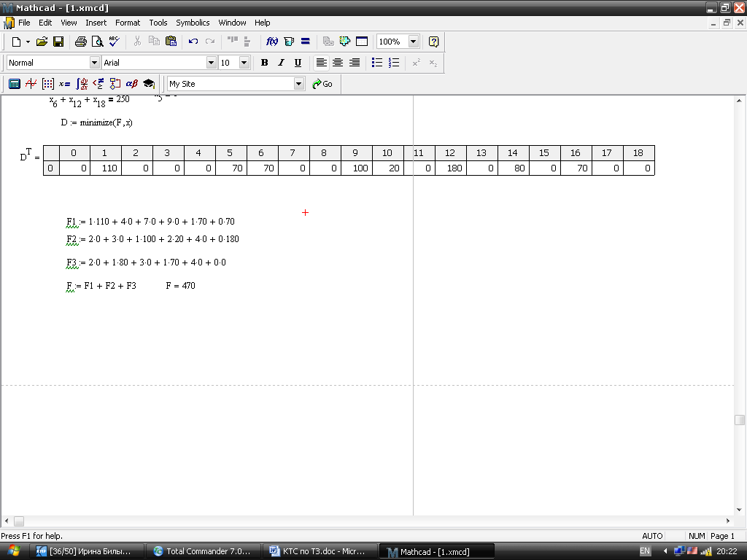Set Align Center paragraph
Viewport: 747px width, 560px height.
click(338, 63)
